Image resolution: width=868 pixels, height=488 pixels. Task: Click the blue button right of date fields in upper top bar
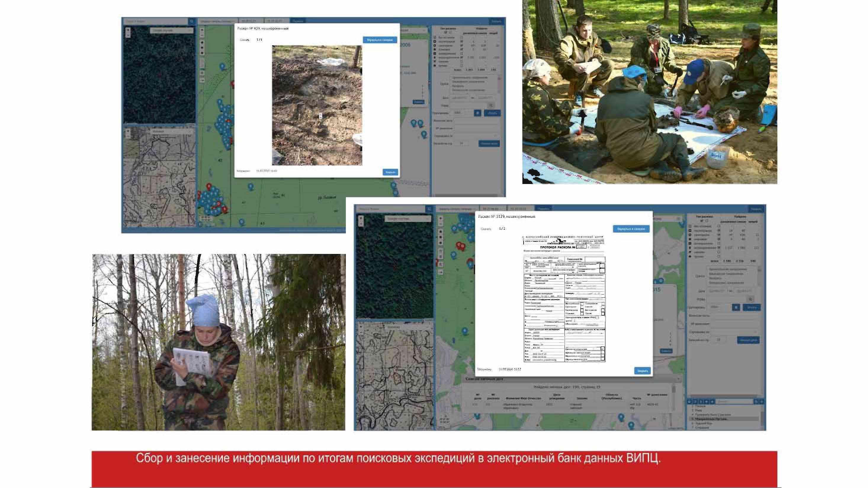click(298, 21)
